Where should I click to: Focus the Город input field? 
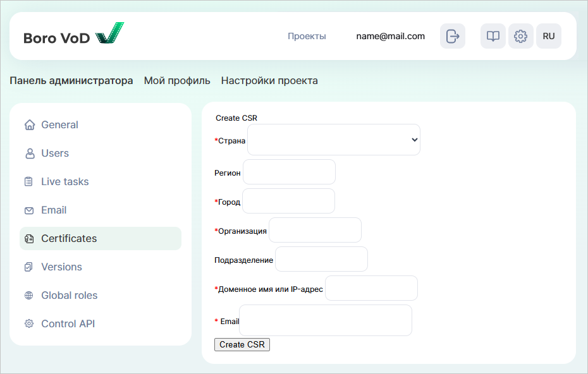pos(289,201)
